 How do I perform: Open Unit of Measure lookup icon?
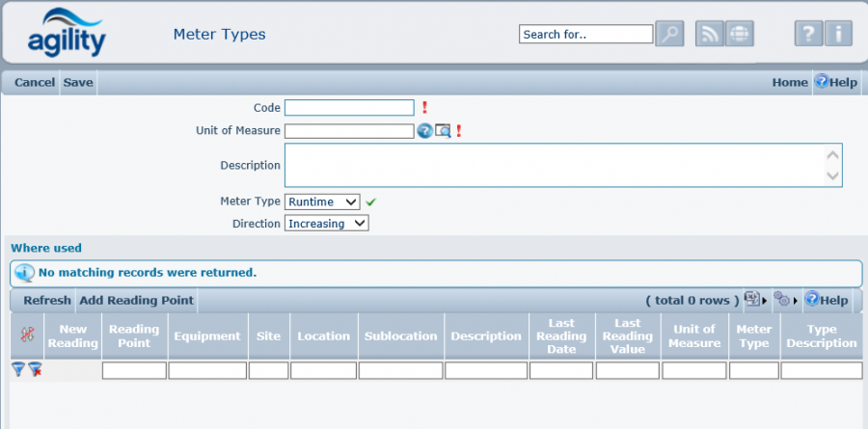click(x=443, y=131)
